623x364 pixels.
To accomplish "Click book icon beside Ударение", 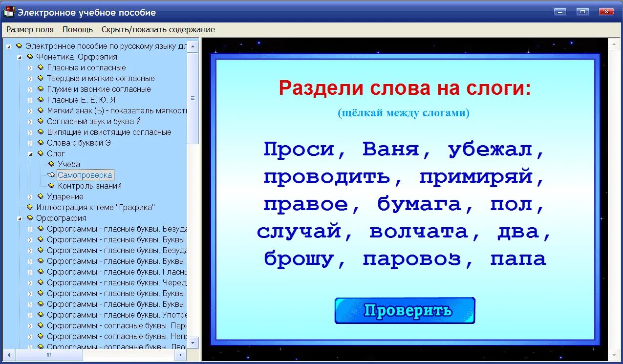I will (x=41, y=196).
